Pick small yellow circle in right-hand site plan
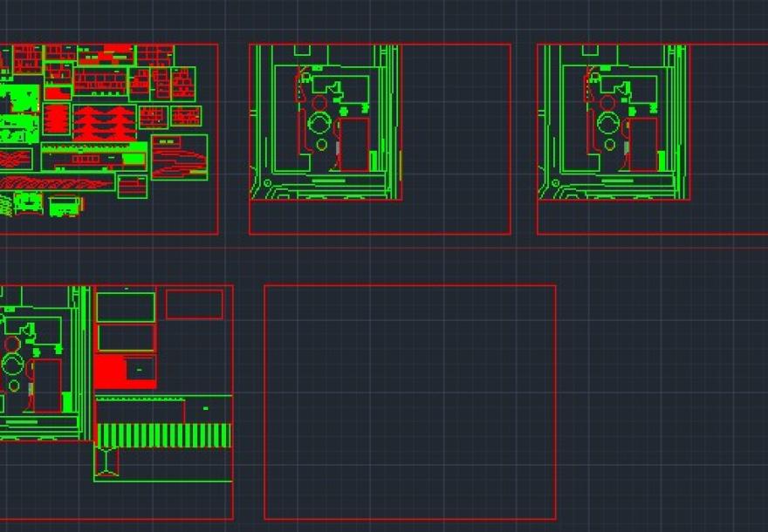The height and width of the screenshot is (532, 768). 610,145
